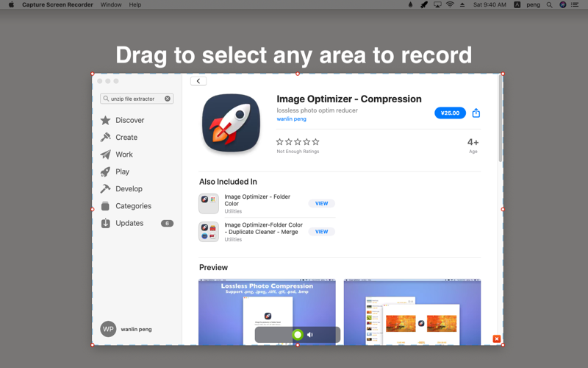588x368 pixels.
Task: Clear the search field with X icon
Action: 168,99
